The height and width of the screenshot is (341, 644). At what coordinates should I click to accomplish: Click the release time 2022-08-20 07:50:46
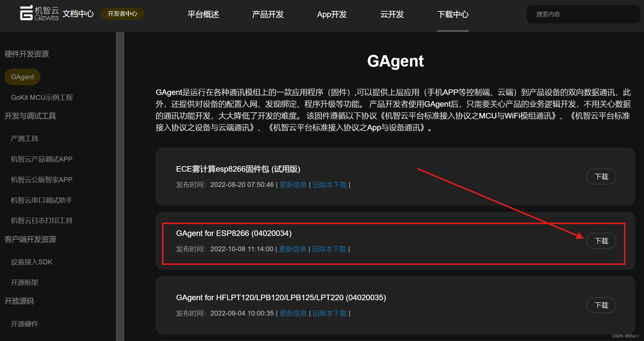click(242, 185)
